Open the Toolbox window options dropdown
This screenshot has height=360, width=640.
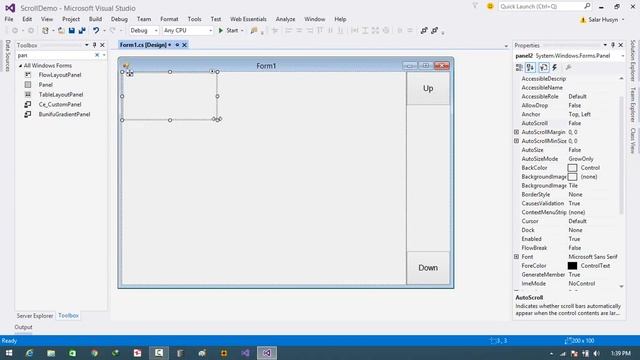[x=87, y=45]
